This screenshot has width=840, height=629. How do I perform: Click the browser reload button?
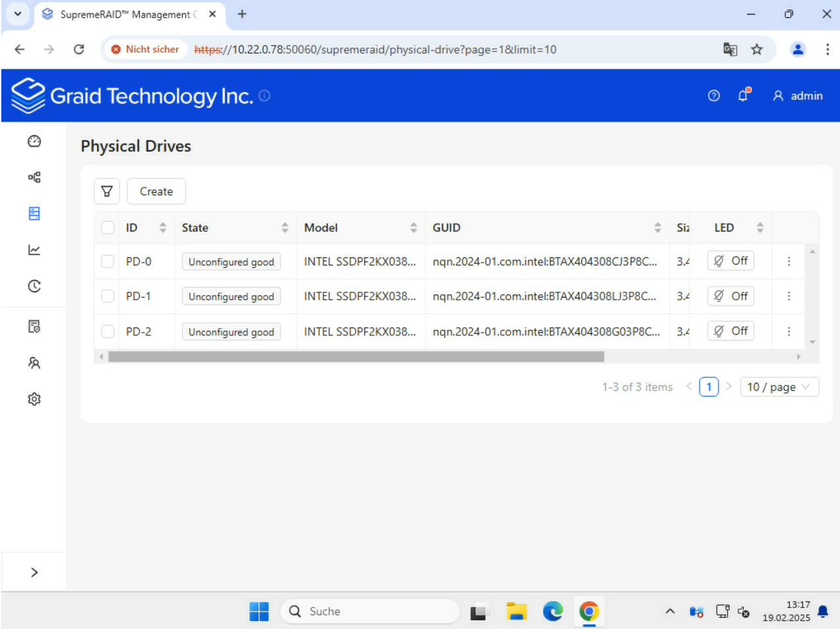79,50
